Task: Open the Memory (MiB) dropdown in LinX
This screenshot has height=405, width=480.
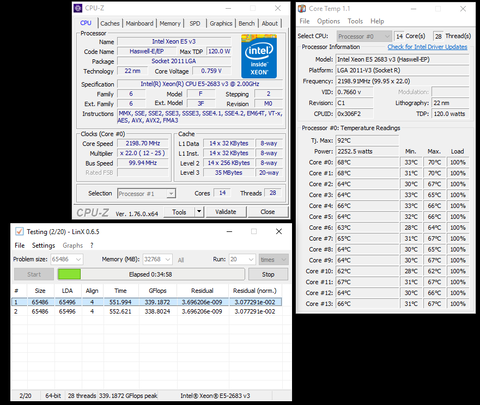Action: 157,259
